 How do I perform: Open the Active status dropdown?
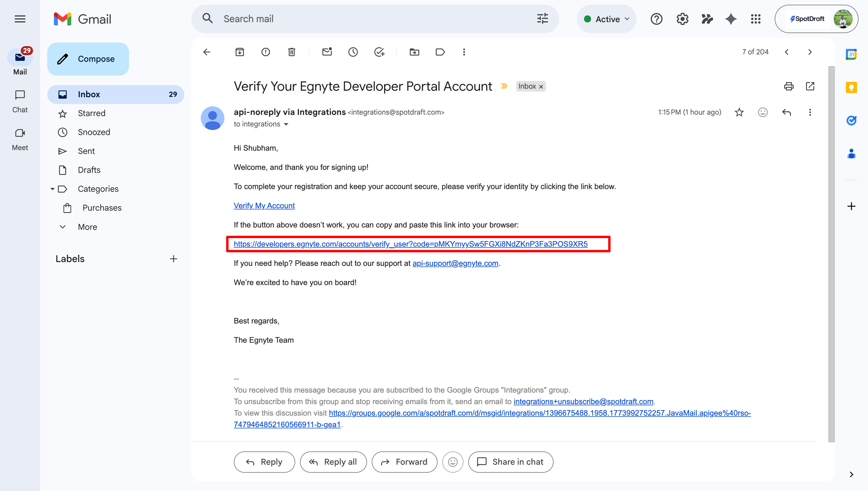tap(606, 19)
